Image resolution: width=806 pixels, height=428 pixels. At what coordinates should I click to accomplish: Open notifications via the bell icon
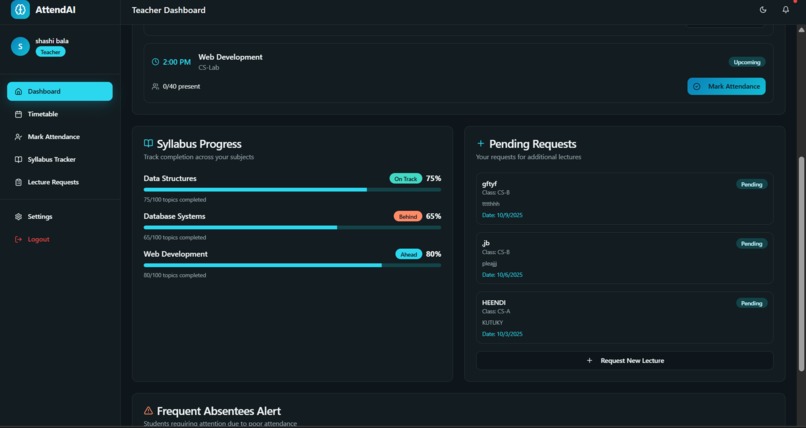785,10
